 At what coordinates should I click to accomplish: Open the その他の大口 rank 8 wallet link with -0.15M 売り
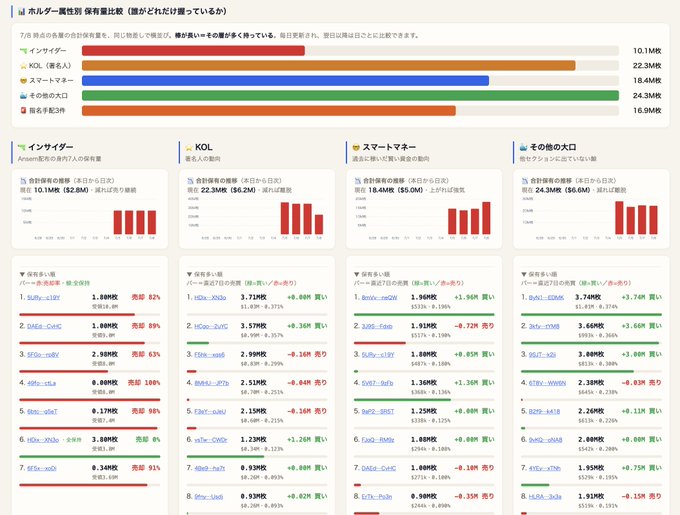[x=545, y=497]
